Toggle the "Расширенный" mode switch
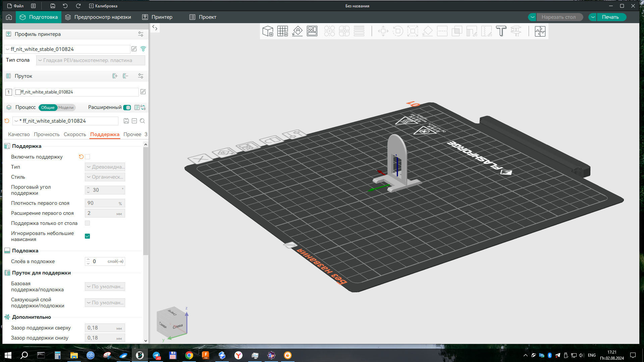 (127, 108)
